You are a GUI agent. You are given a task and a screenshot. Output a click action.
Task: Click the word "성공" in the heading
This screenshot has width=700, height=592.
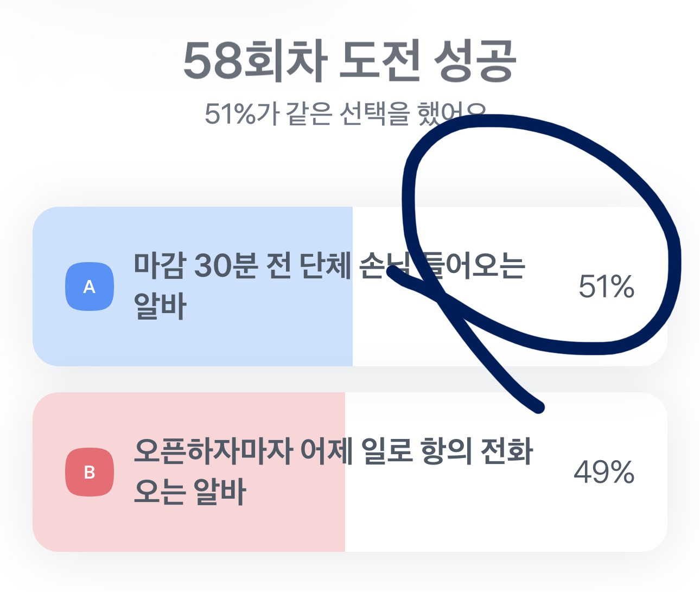point(474,61)
